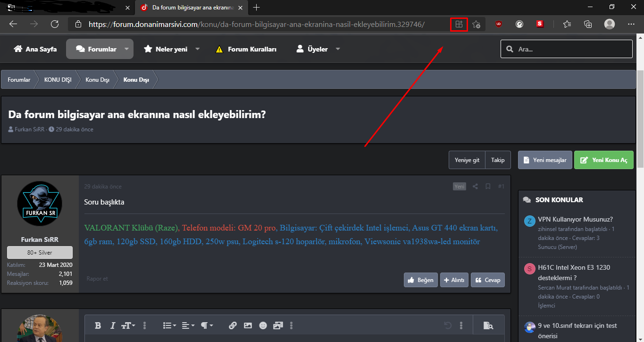This screenshot has width=644, height=342.
Task: Bookmark post #1
Action: click(x=488, y=186)
